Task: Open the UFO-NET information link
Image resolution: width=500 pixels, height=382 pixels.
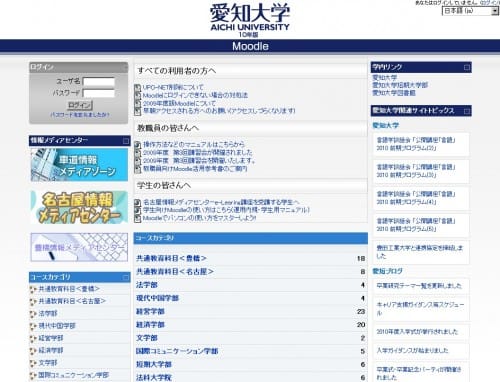Action: pos(173,87)
